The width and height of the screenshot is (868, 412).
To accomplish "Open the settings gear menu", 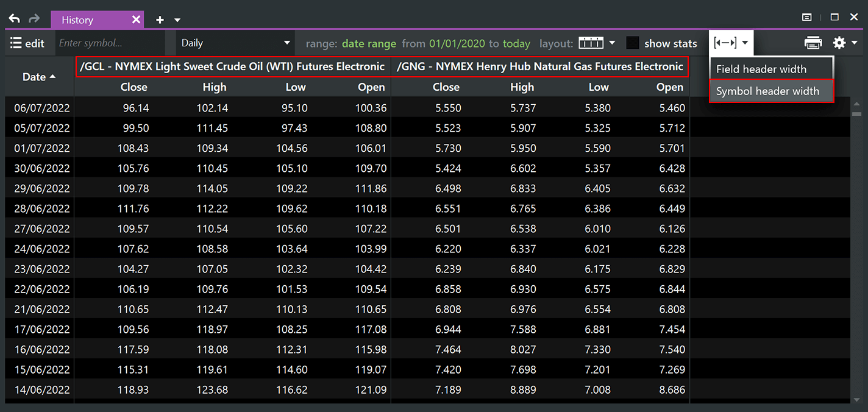I will pos(839,43).
